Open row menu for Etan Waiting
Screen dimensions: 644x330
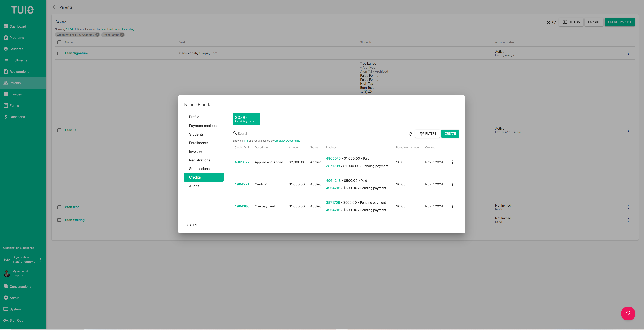tap(628, 220)
